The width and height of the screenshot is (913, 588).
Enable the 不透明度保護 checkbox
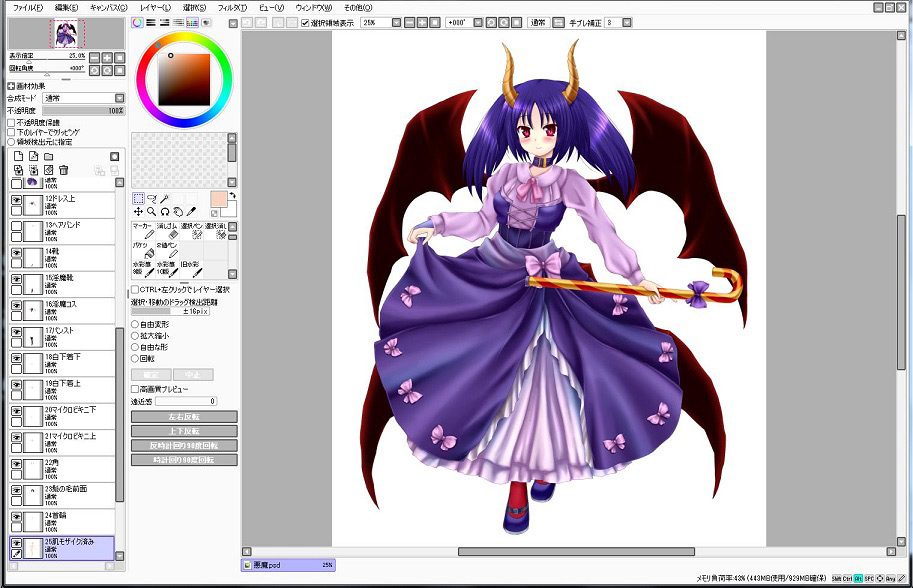(x=11, y=122)
